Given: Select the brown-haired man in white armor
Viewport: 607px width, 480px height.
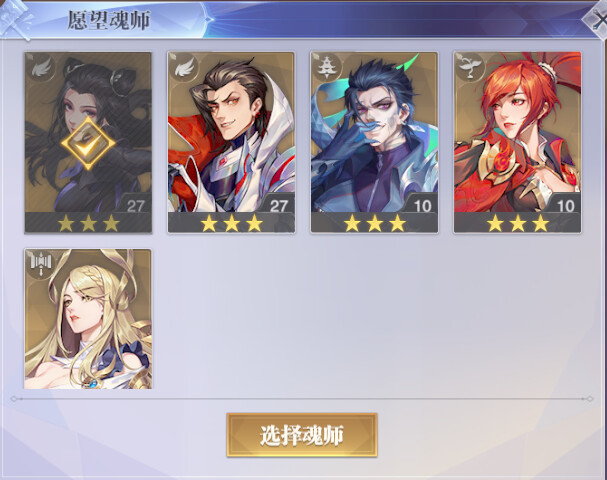Looking at the screenshot, I should point(231,142).
